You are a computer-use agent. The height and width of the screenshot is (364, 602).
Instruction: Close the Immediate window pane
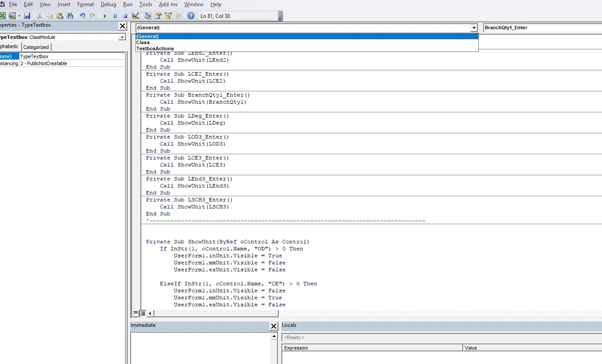click(273, 326)
